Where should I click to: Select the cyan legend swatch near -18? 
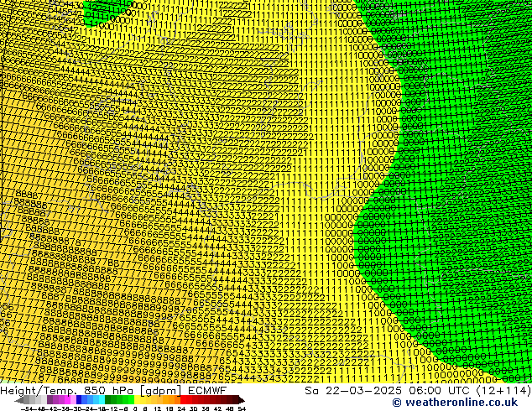(102, 399)
